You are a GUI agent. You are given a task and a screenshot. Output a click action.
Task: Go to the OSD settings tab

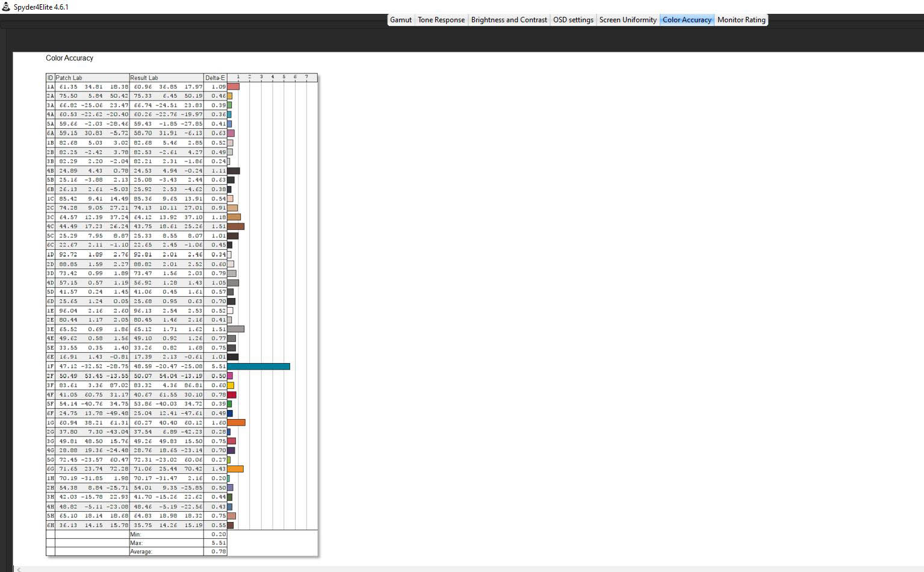point(573,20)
